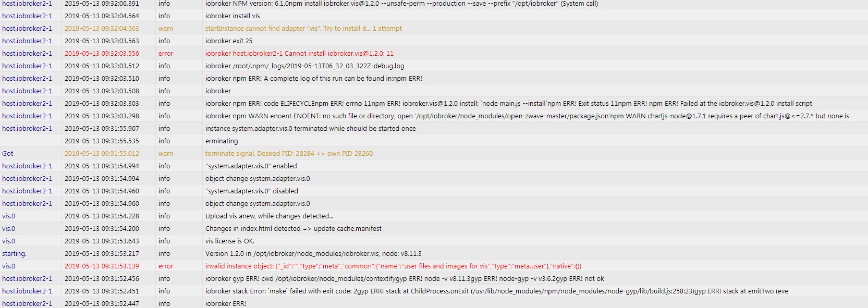
Task: Click the "Upload vis anew" message
Action: click(269, 216)
